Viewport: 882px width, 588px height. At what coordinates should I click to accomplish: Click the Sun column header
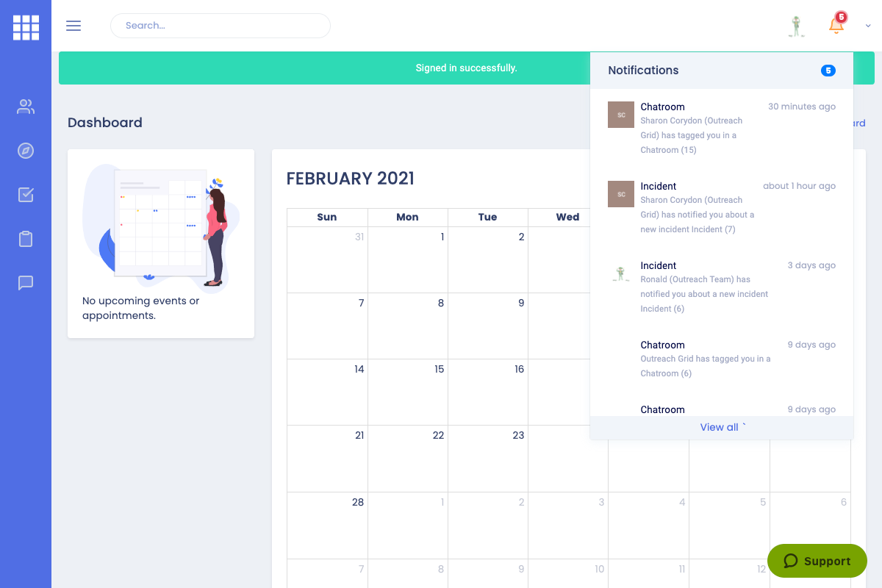coord(327,217)
